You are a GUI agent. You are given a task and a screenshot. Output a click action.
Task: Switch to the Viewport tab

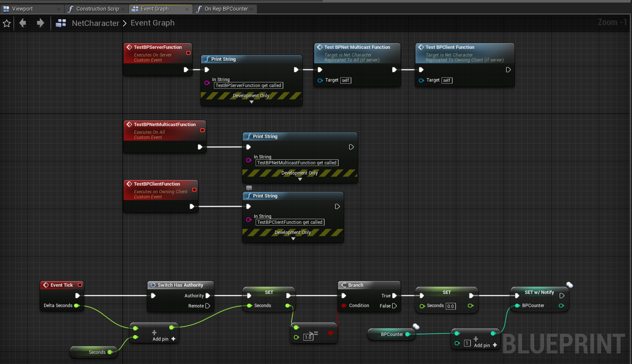coord(22,9)
